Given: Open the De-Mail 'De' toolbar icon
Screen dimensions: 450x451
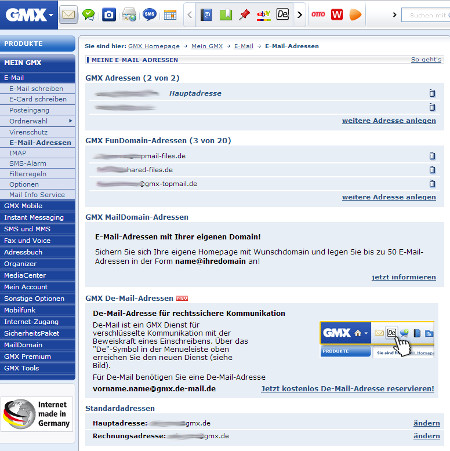Looking at the screenshot, I should point(283,14).
